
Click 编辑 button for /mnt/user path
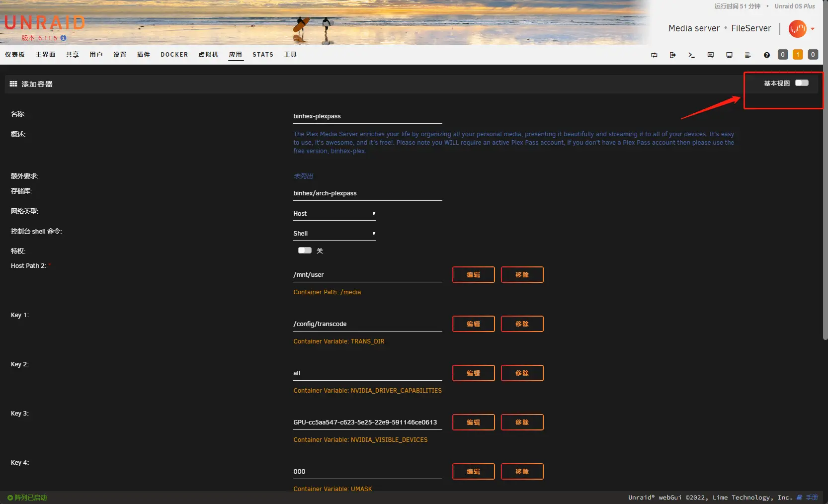(x=473, y=274)
